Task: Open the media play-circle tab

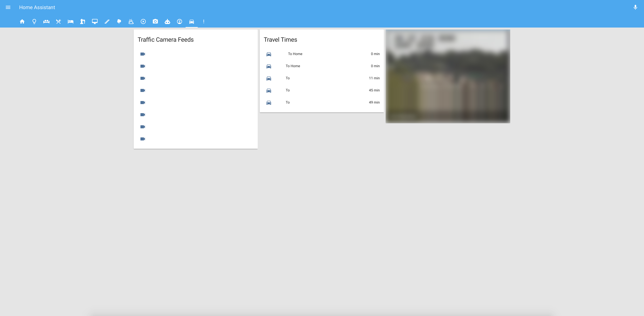Action: click(143, 22)
